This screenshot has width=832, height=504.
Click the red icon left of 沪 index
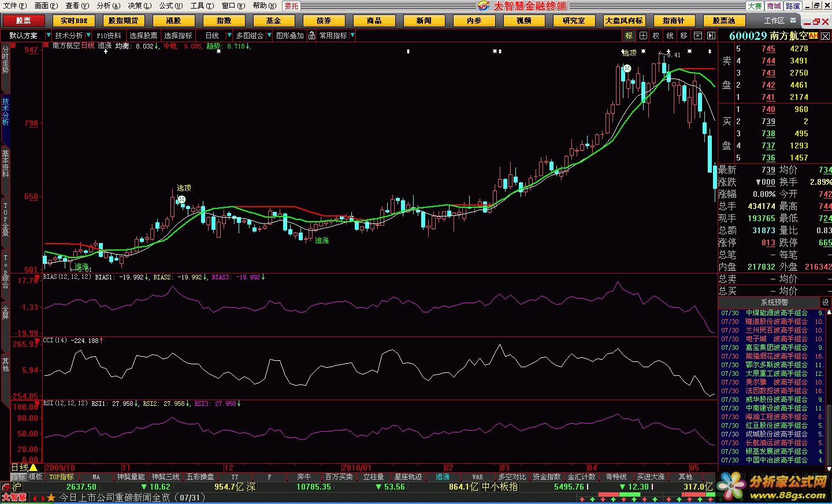pos(6,487)
